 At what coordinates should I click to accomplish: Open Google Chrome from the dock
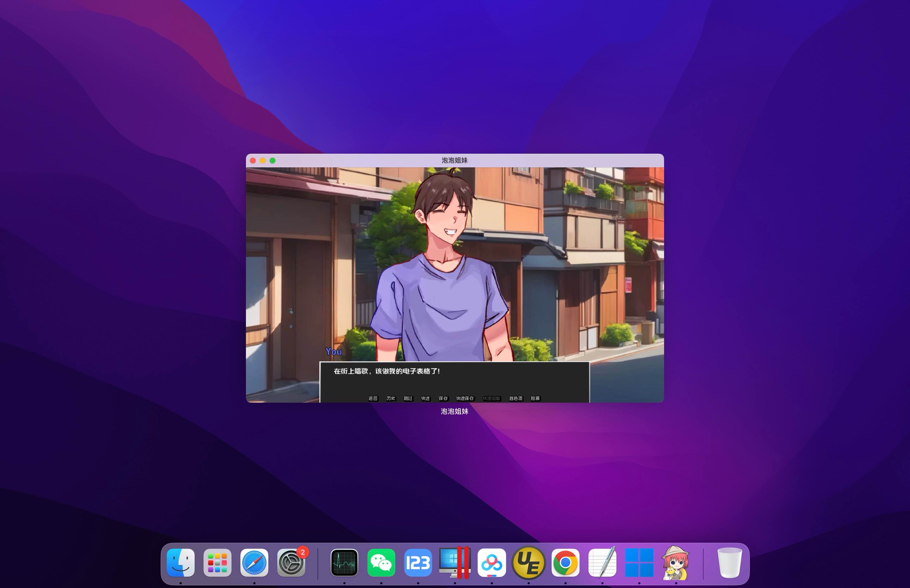[565, 562]
